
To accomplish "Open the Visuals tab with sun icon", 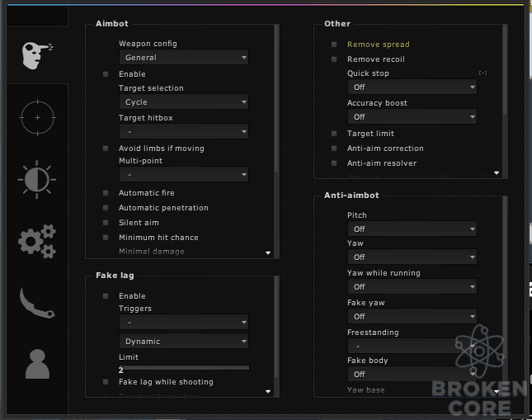I will (x=37, y=180).
